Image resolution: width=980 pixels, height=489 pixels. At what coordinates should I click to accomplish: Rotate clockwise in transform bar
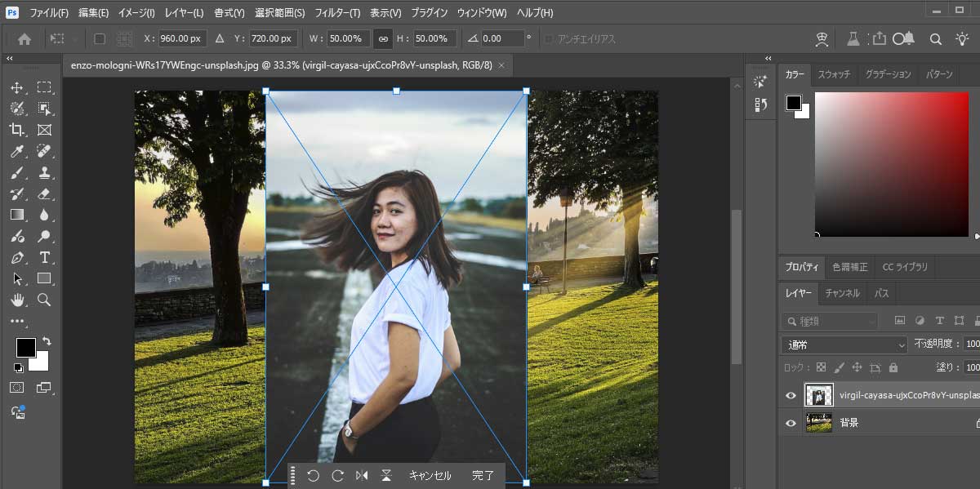click(337, 475)
